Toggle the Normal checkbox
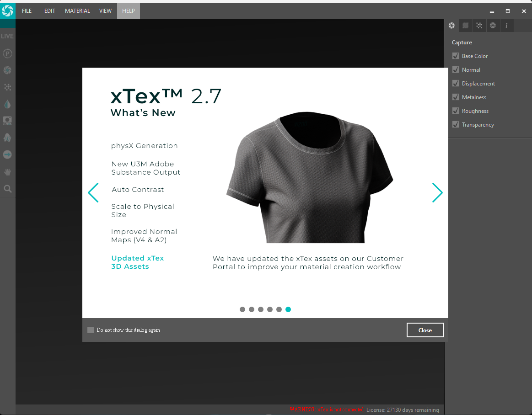Viewport: 532px width, 415px height. (456, 69)
